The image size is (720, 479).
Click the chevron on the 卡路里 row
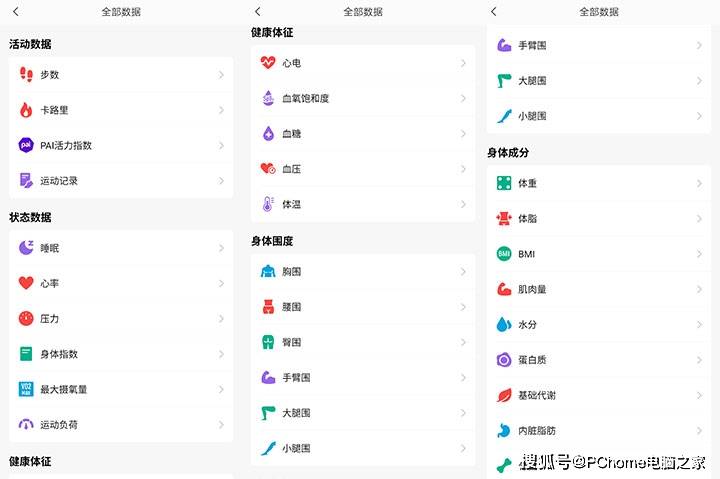pos(221,110)
